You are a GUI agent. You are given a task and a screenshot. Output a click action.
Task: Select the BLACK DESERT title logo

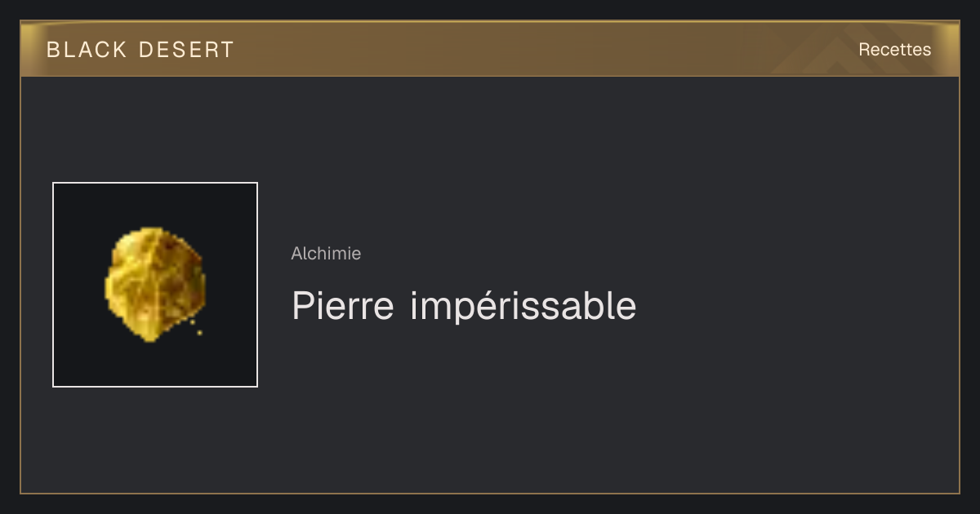click(140, 50)
